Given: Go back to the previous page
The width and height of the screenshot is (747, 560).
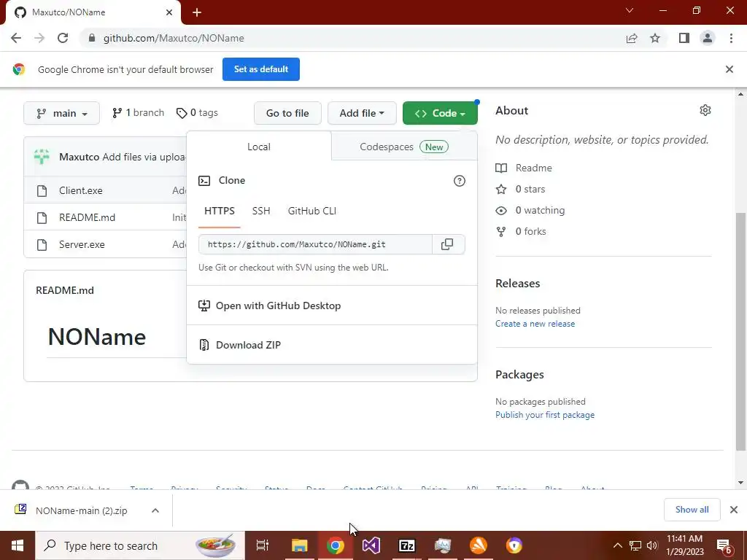Looking at the screenshot, I should (x=16, y=38).
